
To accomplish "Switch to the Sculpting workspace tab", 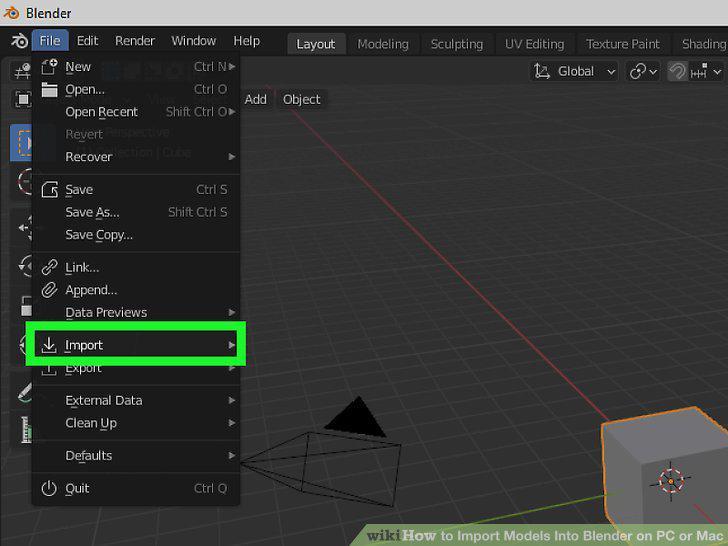I will click(x=456, y=44).
